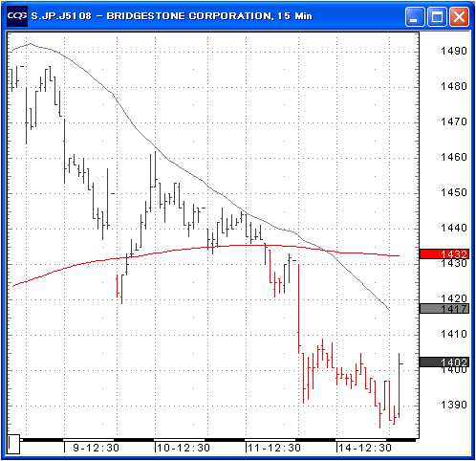This screenshot has width=476, height=461.
Task: Click the 1440 price scale label
Action: (454, 228)
